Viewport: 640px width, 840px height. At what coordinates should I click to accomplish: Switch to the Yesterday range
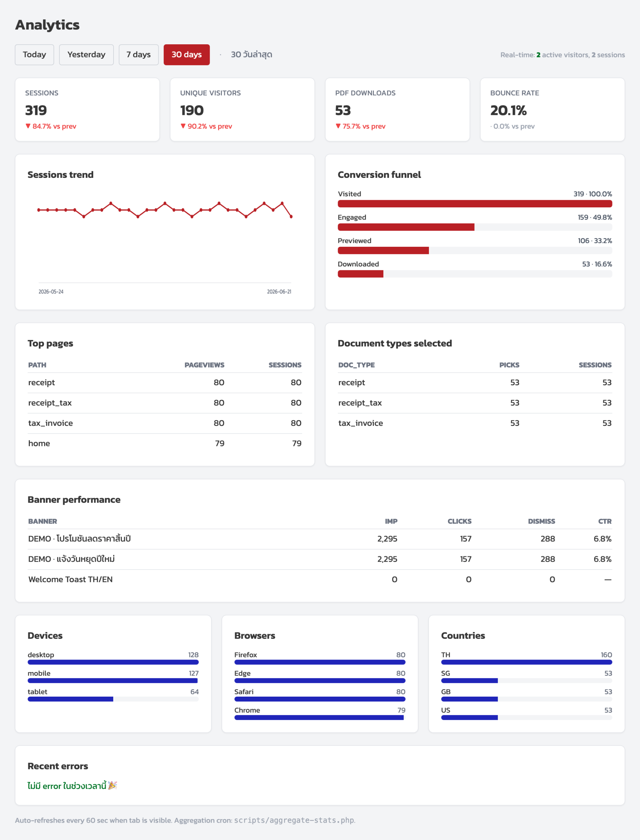(x=86, y=54)
